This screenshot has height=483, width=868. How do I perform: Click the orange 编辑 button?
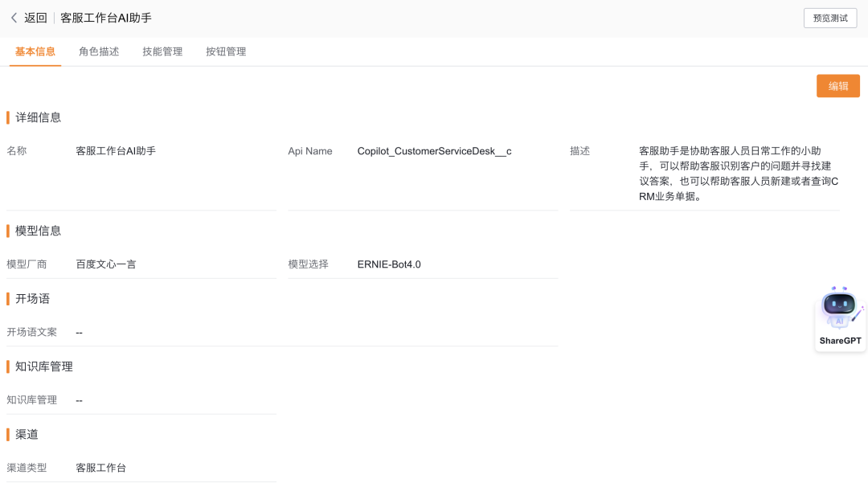pyautogui.click(x=837, y=86)
